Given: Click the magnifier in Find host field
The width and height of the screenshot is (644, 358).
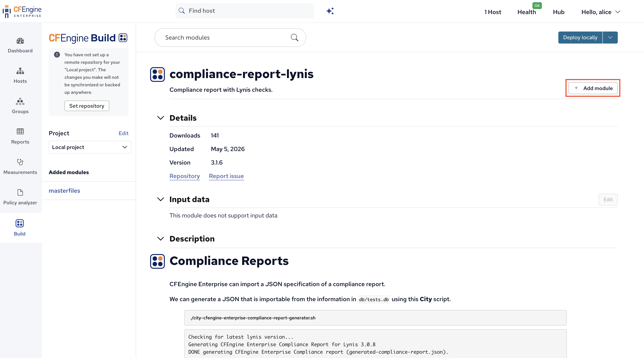Looking at the screenshot, I should point(182,11).
